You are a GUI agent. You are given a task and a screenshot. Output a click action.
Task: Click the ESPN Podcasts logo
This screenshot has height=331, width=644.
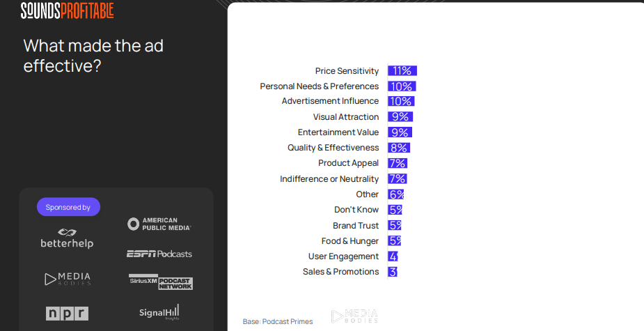(x=159, y=254)
